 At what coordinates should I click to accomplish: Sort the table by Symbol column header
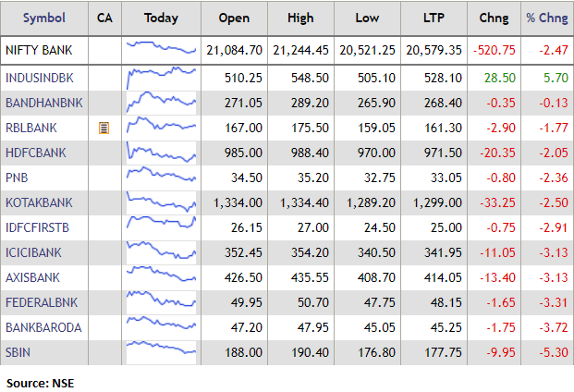pos(44,18)
